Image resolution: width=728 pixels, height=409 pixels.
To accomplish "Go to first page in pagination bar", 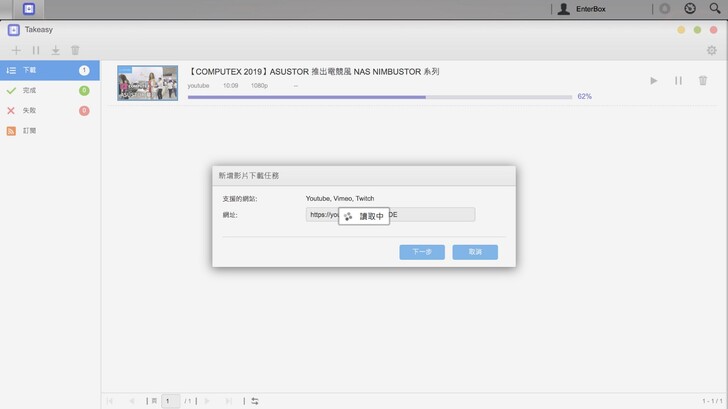I will (x=110, y=401).
